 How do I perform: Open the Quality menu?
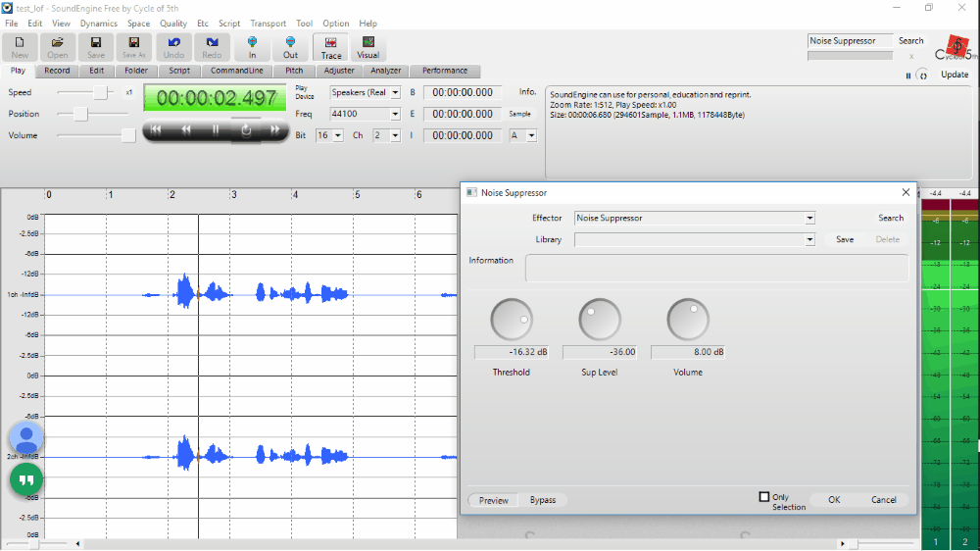coord(173,24)
